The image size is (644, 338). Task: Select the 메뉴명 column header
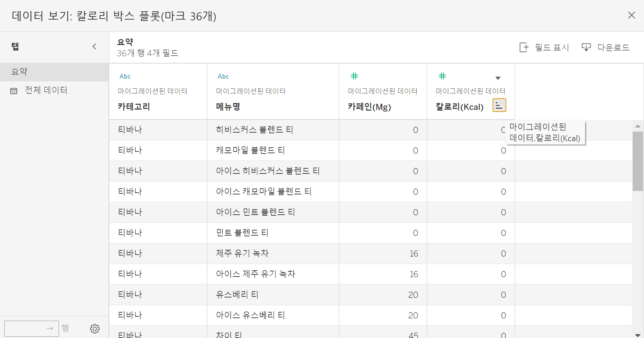(273, 92)
